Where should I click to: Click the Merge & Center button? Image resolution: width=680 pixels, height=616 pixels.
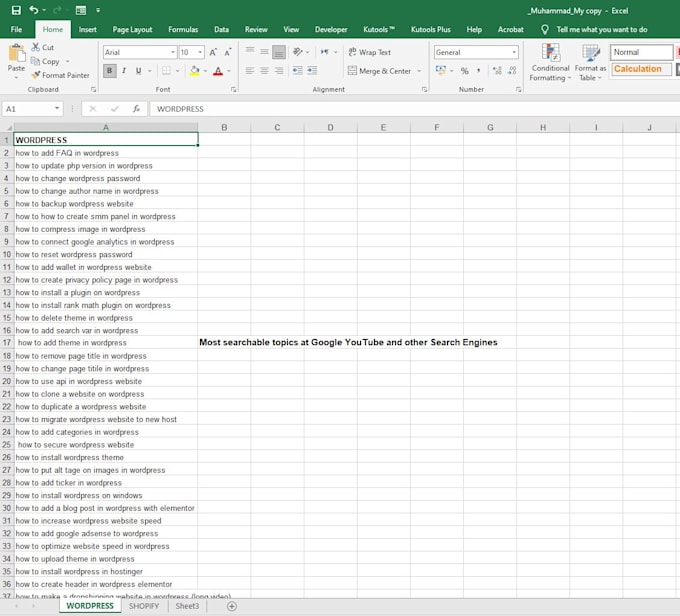[379, 71]
